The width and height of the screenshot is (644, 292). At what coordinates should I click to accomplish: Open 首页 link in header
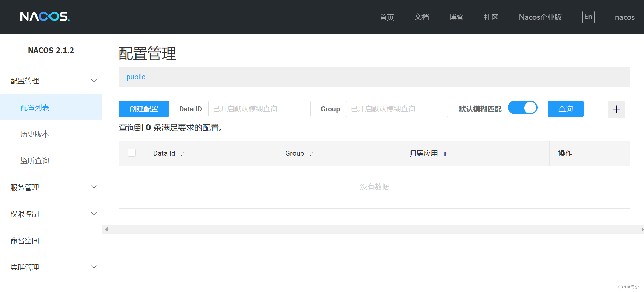point(387,17)
